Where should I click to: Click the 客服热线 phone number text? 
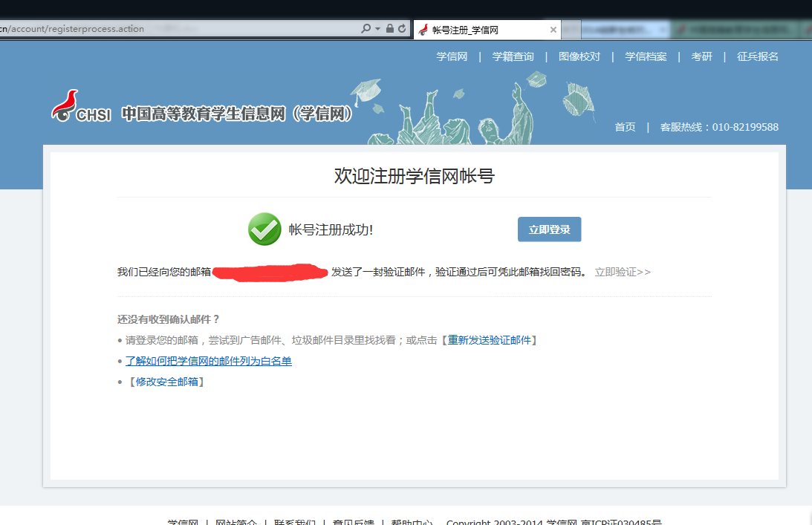coord(719,127)
